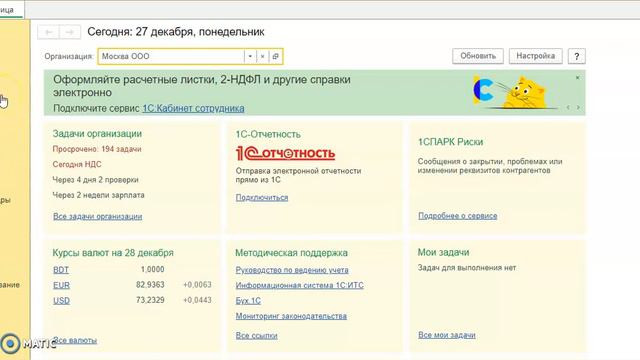Image resolution: width=640 pixels, height=360 pixels.
Task: Open Все валюты link
Action: pyautogui.click(x=75, y=340)
